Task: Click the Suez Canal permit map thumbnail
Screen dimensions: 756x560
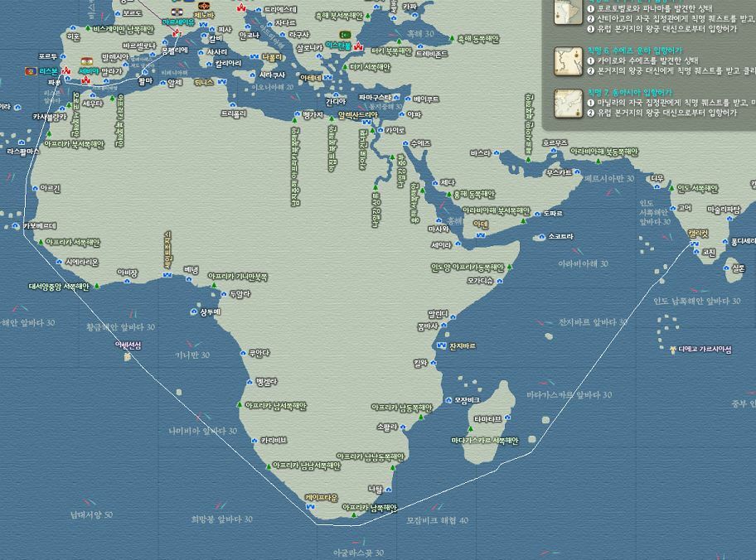Action: click(x=568, y=60)
